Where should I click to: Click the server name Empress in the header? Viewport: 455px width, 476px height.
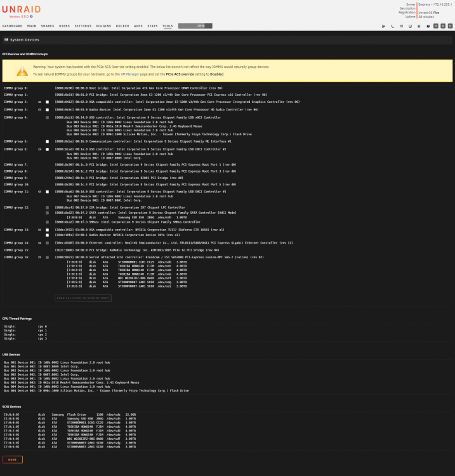click(424, 4)
